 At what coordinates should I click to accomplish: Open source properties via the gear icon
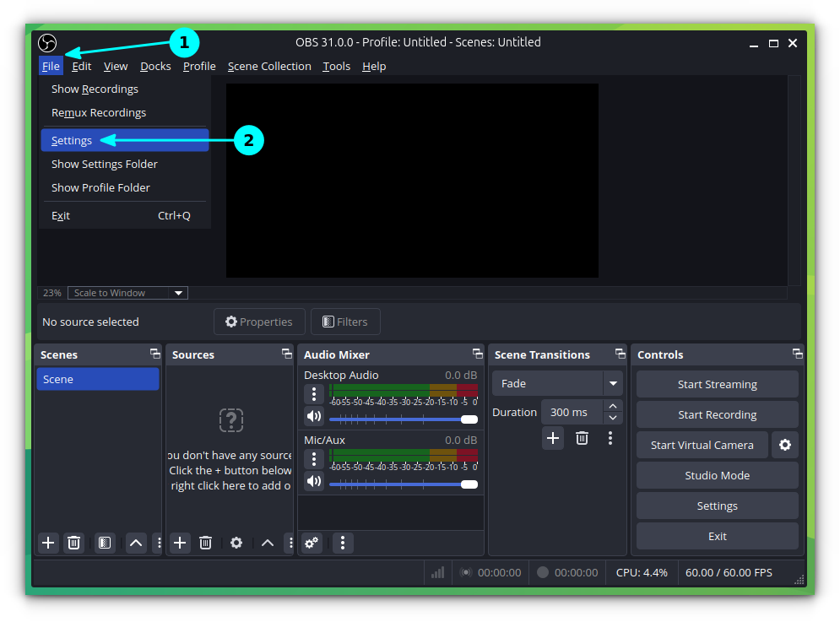236,543
